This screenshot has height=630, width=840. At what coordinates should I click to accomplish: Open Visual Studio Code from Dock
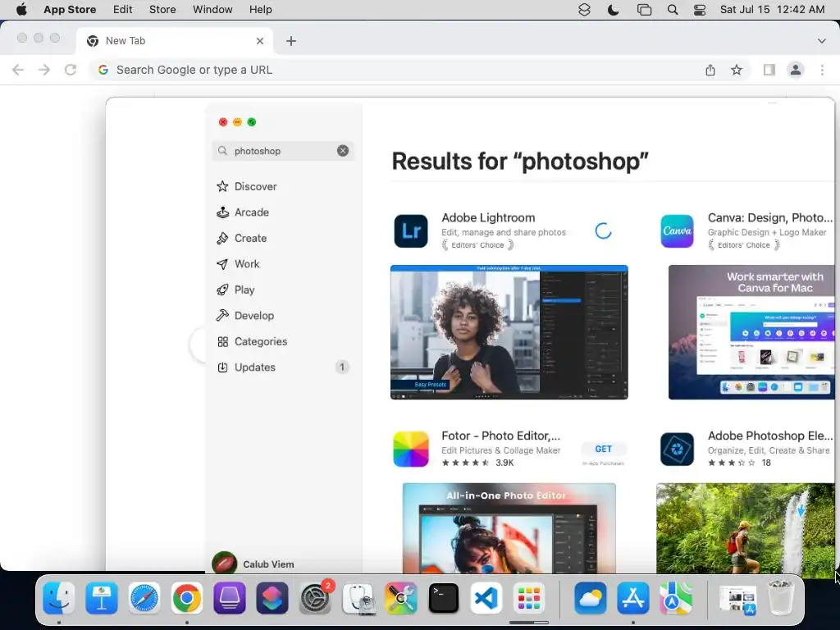[x=486, y=598]
